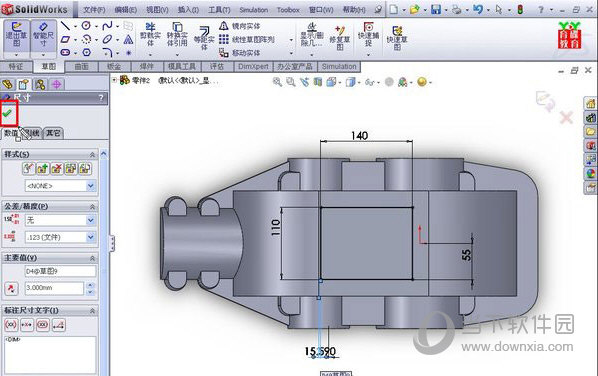Viewport: 598px width, 376px height.
Task: Open the 文件(F) menu
Action: pyautogui.click(x=94, y=10)
